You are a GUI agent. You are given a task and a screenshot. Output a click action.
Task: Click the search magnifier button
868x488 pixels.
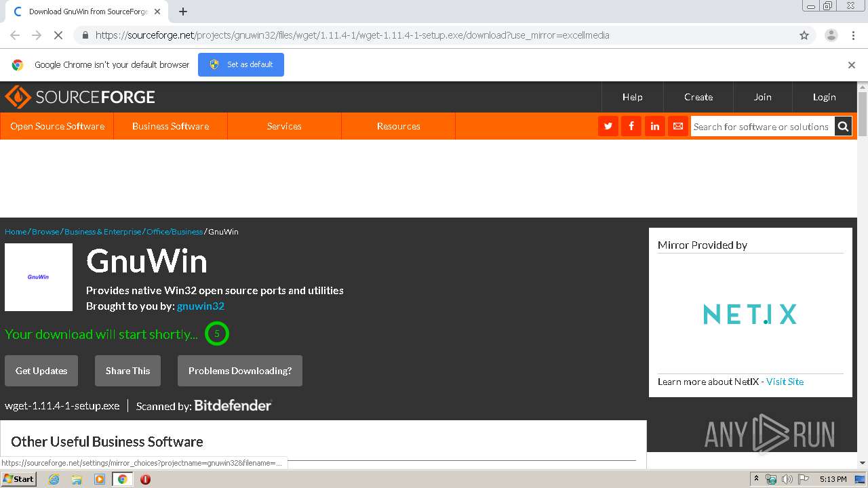(843, 126)
